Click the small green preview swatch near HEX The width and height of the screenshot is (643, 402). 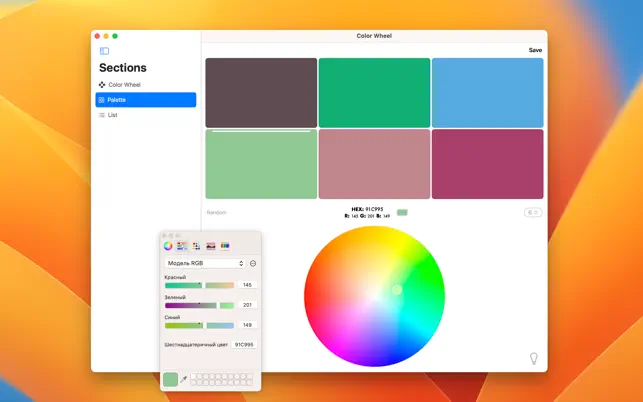click(402, 212)
